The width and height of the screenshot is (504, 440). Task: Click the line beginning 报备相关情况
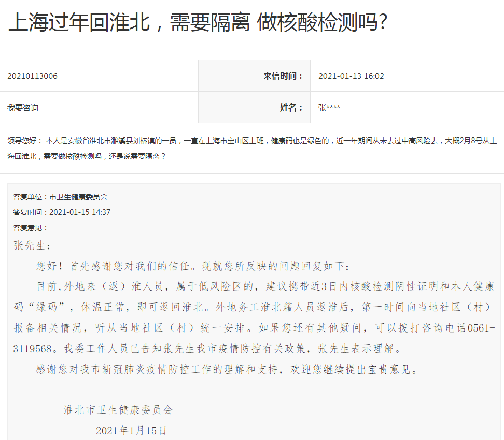254,328
